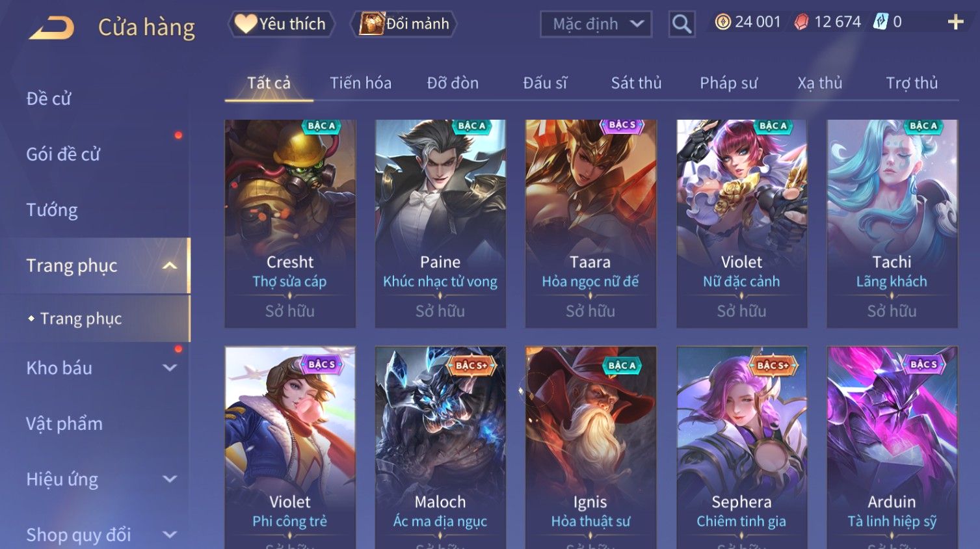Image resolution: width=980 pixels, height=549 pixels.
Task: Open the search magnifier icon
Action: coord(682,24)
